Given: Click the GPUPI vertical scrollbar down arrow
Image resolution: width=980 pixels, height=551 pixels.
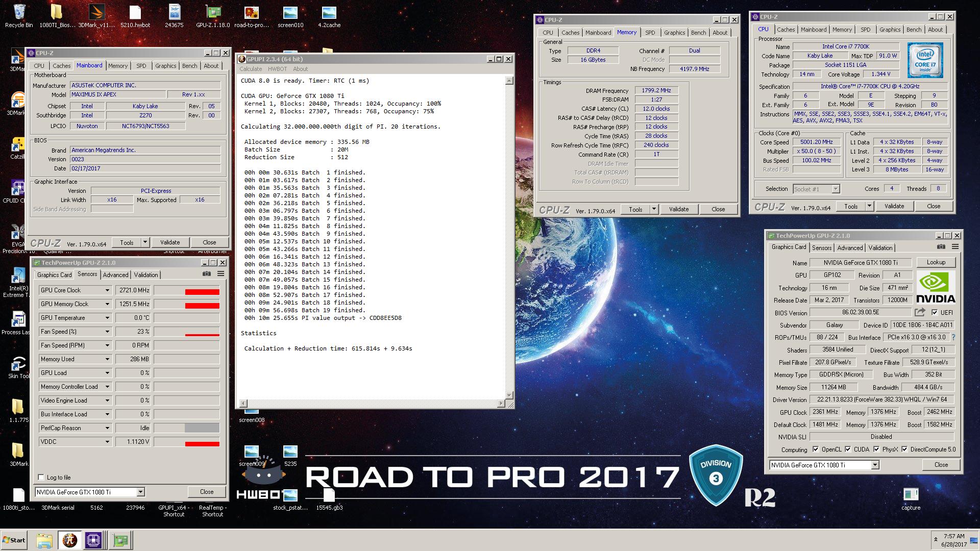Looking at the screenshot, I should 509,395.
